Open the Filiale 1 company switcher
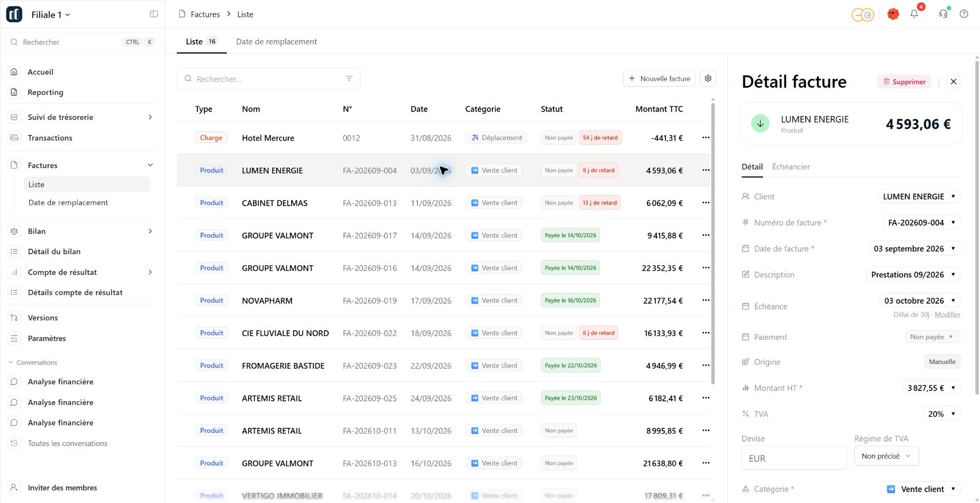This screenshot has width=980, height=503. pos(51,15)
